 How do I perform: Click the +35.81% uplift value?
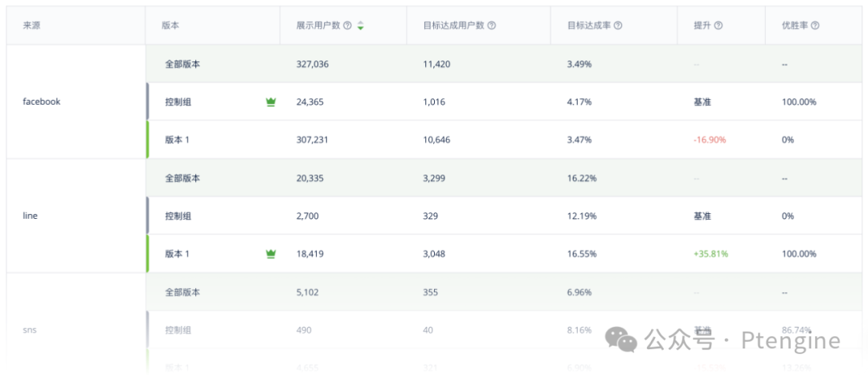[x=710, y=254]
